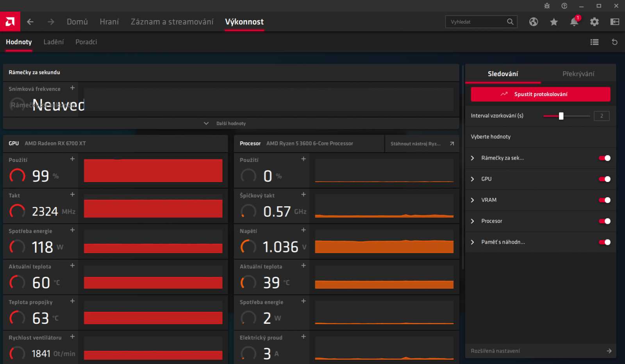Click plus next to GPU Takt
Screen dimensions: 625x364
click(72, 194)
